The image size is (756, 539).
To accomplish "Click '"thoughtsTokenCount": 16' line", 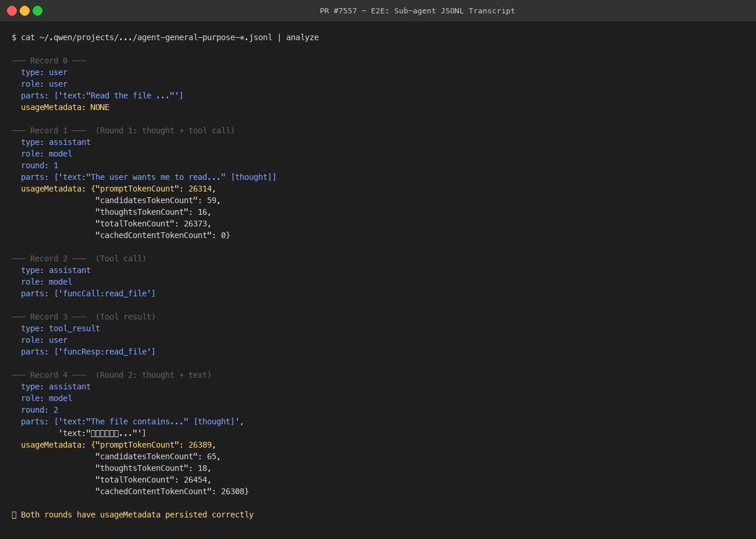I will (x=154, y=212).
